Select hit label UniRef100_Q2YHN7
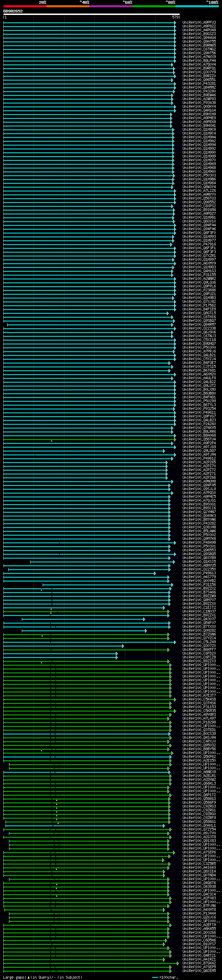Viewport: 222px width, 980px height. tap(199, 512)
